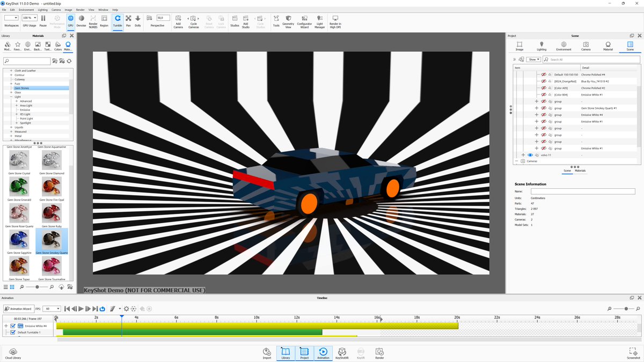Image resolution: width=644 pixels, height=362 pixels.
Task: Launch the Animation Wizard
Action: point(18,308)
